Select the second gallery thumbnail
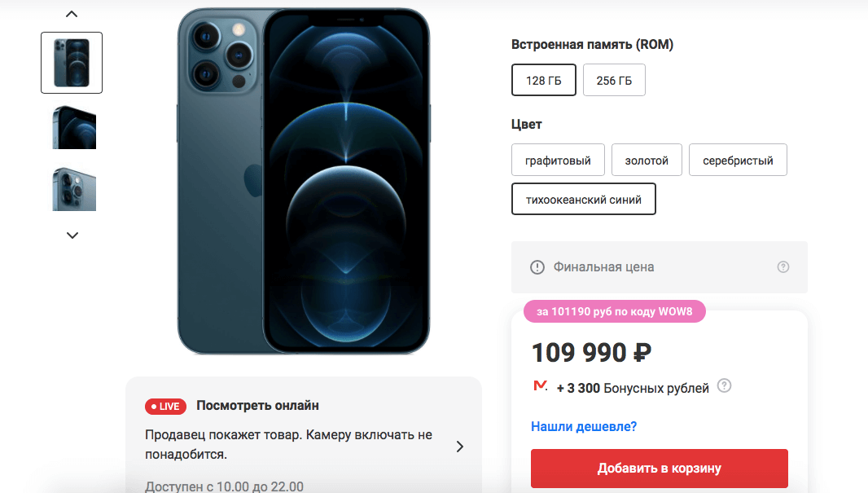This screenshot has height=493, width=868. click(72, 127)
